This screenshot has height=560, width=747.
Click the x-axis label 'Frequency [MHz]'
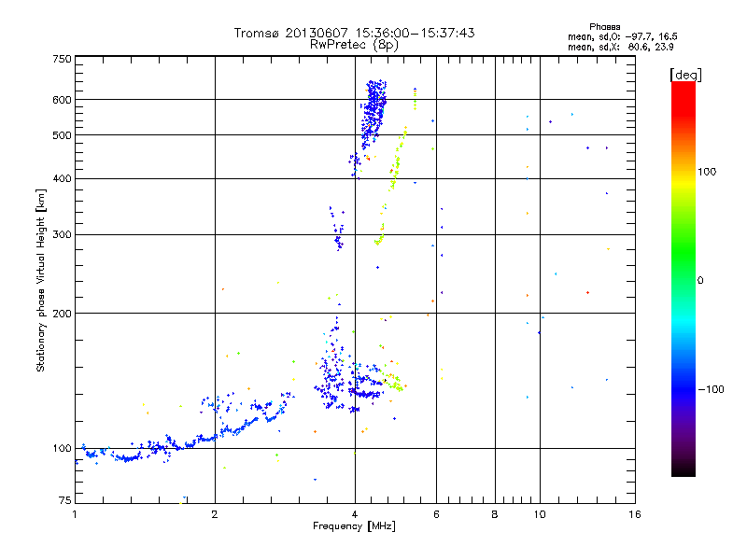coord(354,526)
